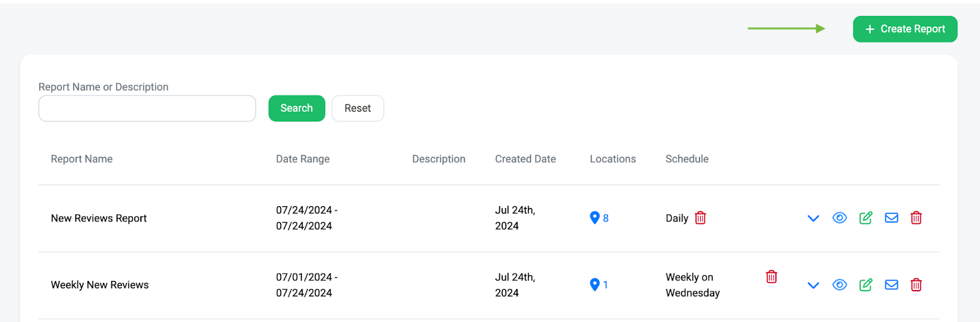Delete the New Reviews Report row
The width and height of the screenshot is (980, 322).
coord(916,218)
